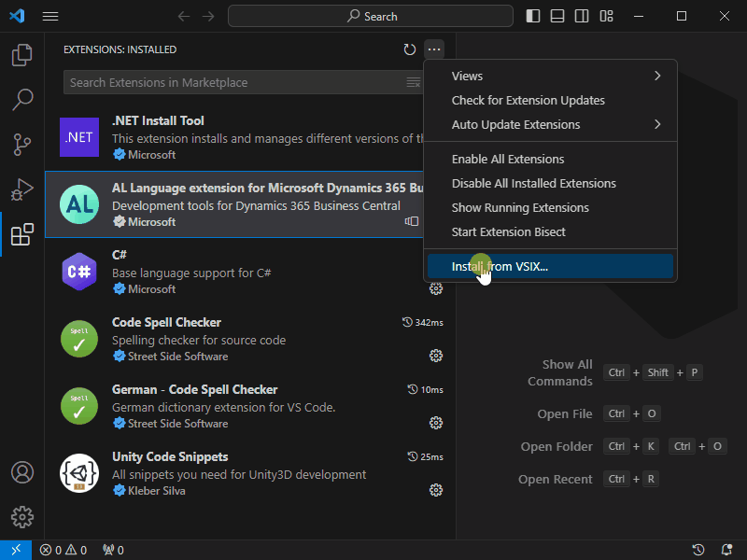Viewport: 747px width, 560px height.
Task: Open the Search view in activity bar
Action: tap(21, 100)
